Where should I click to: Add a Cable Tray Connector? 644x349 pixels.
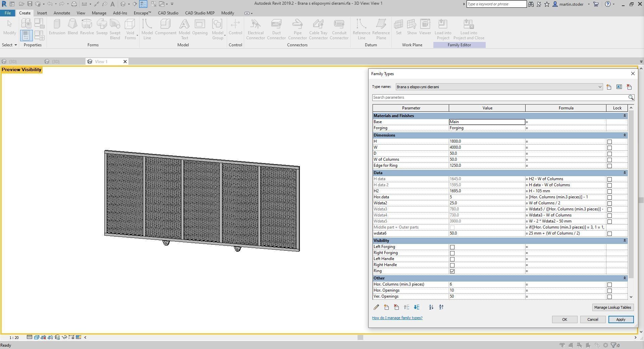tap(318, 29)
